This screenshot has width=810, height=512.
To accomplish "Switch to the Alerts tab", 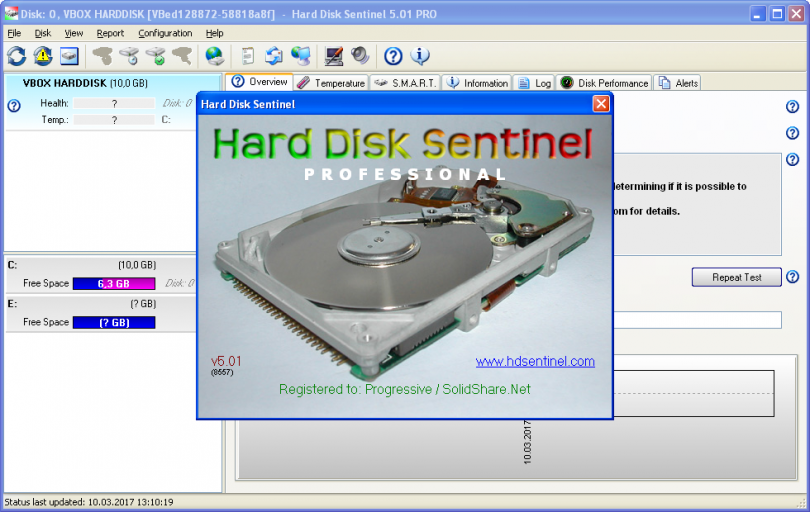I will coord(677,83).
